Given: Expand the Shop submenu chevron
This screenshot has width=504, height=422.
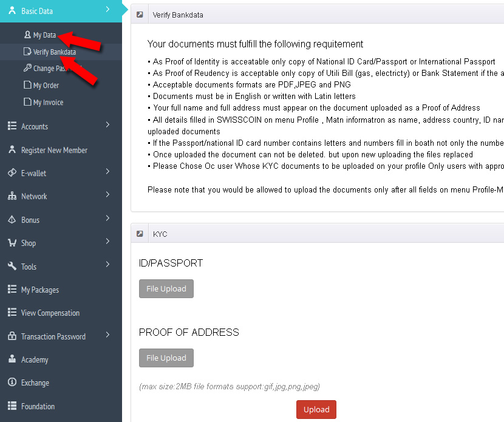Looking at the screenshot, I should pyautogui.click(x=107, y=242).
